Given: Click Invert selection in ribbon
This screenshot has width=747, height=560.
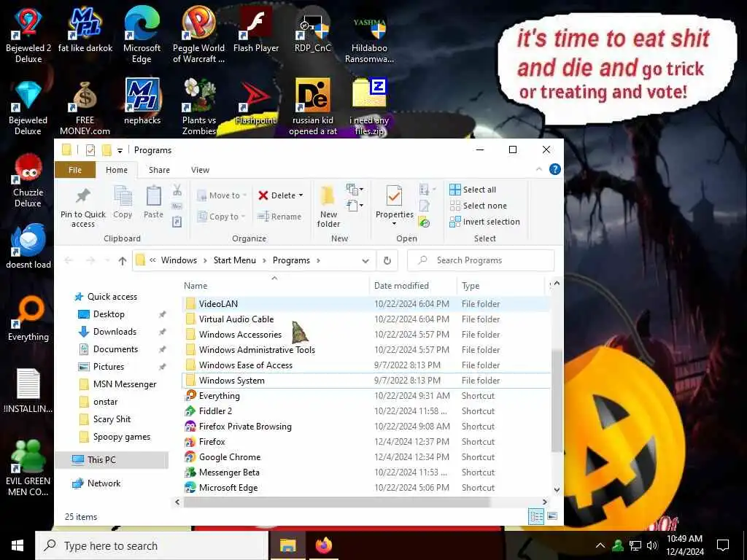Looking at the screenshot, I should [x=484, y=222].
